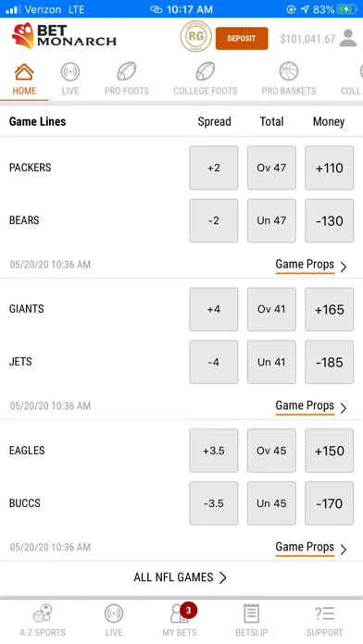The image size is (363, 644).
Task: Switch to the Home tab
Action: pos(24,80)
